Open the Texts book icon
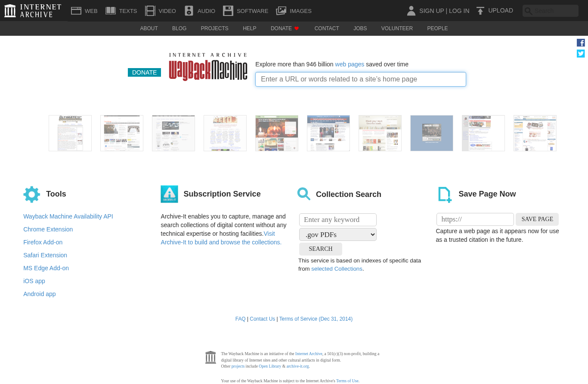The image size is (588, 384). point(111,11)
